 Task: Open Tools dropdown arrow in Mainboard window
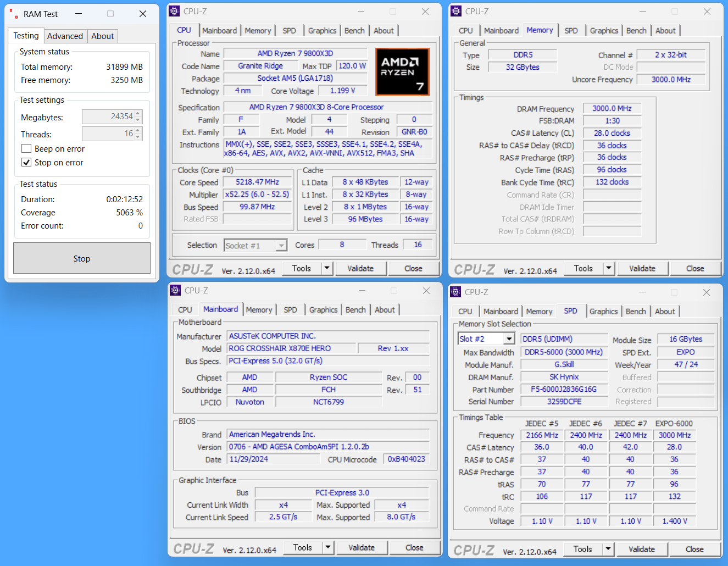point(328,547)
